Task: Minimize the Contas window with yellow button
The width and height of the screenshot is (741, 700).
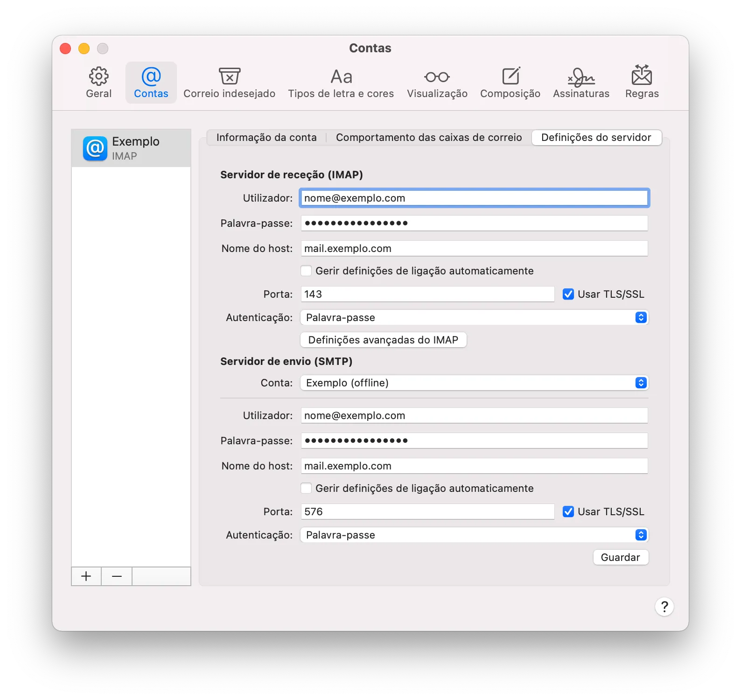Action: tap(84, 49)
